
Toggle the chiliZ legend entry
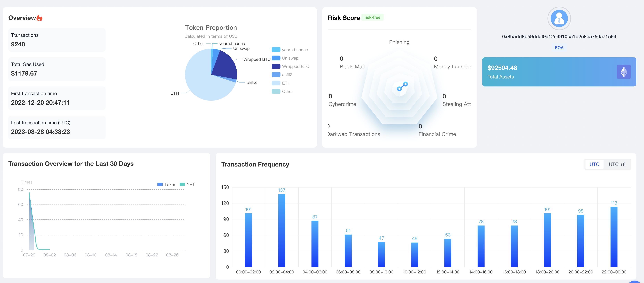click(282, 75)
